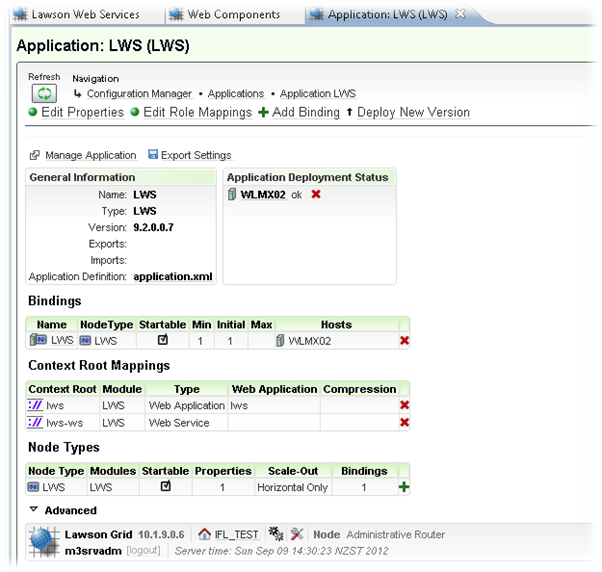This screenshot has width=602, height=572.
Task: Click the green Refresh icon button
Action: pyautogui.click(x=43, y=93)
